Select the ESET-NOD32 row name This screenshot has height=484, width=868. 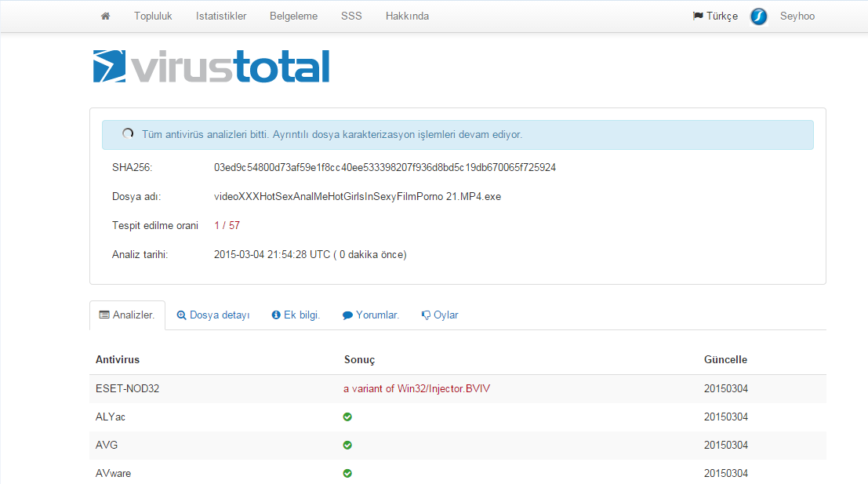pyautogui.click(x=127, y=389)
